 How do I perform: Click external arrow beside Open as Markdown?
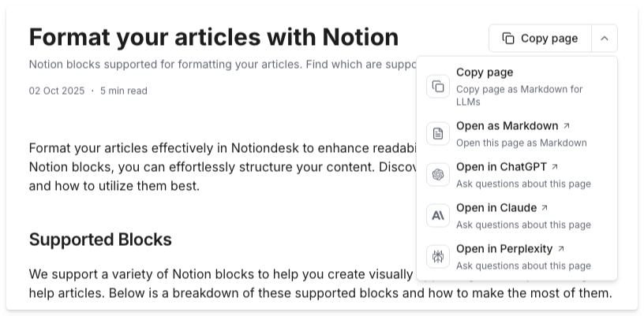(x=567, y=126)
